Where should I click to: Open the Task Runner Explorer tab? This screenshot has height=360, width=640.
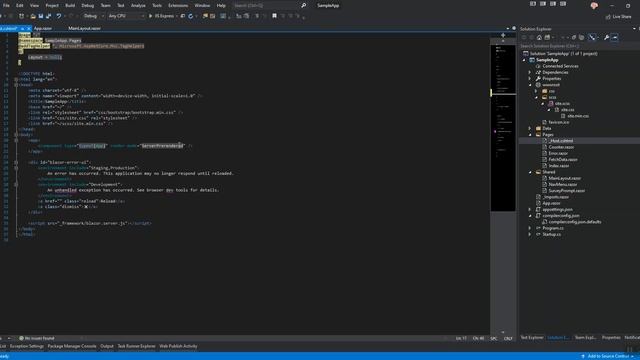(136, 346)
